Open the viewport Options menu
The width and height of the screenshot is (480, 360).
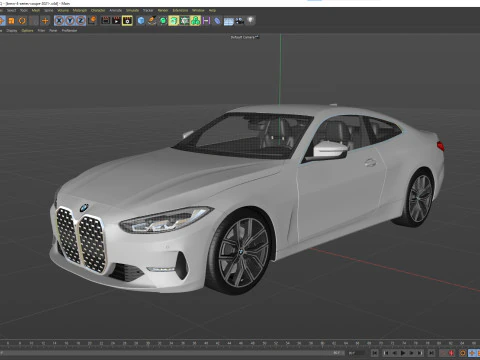27,30
